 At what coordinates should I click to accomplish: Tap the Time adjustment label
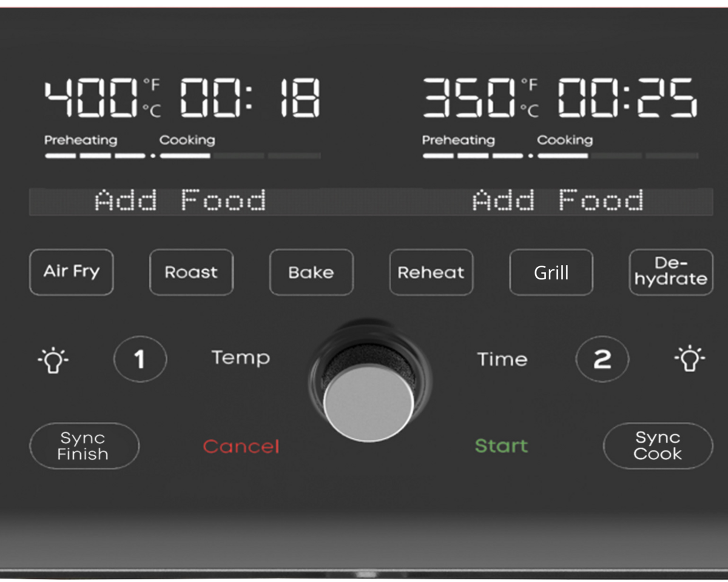pos(502,360)
